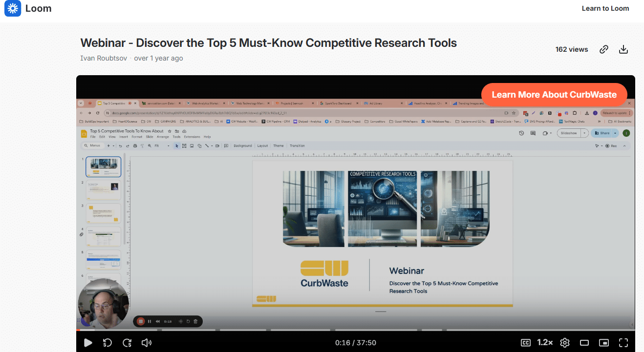Mute the video volume
644x352 pixels.
(x=146, y=343)
